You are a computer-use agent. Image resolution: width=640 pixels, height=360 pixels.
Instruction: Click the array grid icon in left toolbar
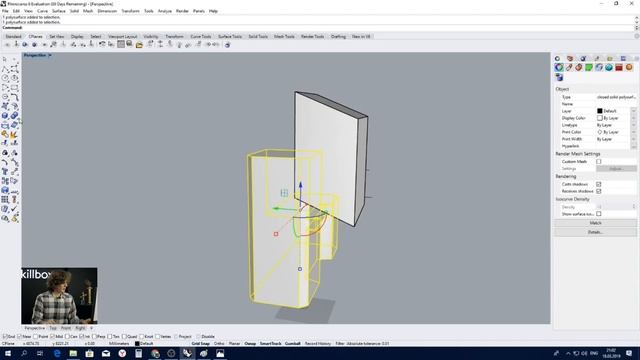pos(5,200)
